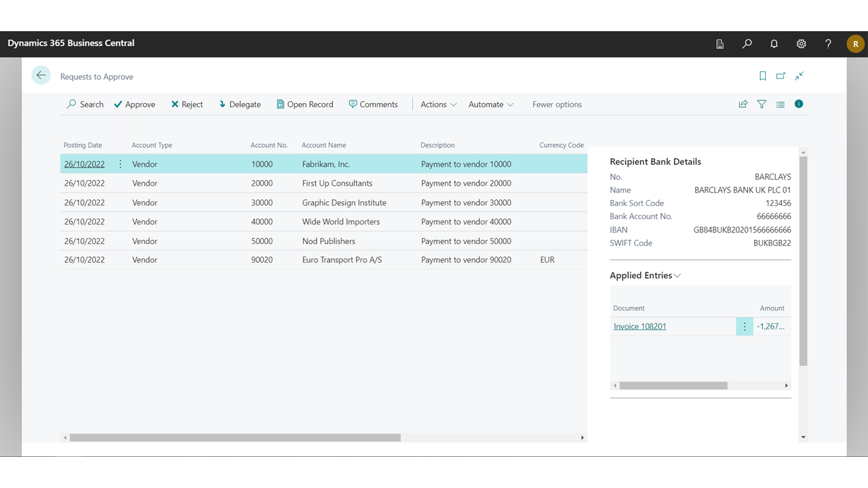
Task: Select the Wide World Importers row
Action: 323,222
